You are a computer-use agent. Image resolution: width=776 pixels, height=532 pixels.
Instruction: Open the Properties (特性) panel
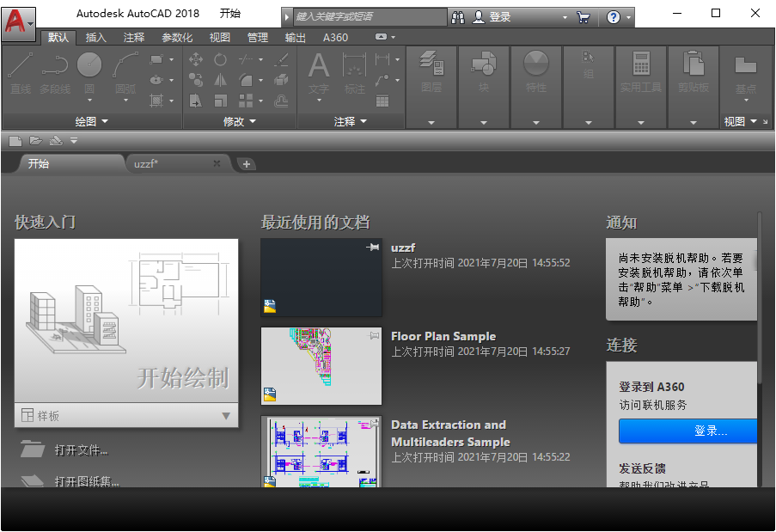click(x=536, y=87)
